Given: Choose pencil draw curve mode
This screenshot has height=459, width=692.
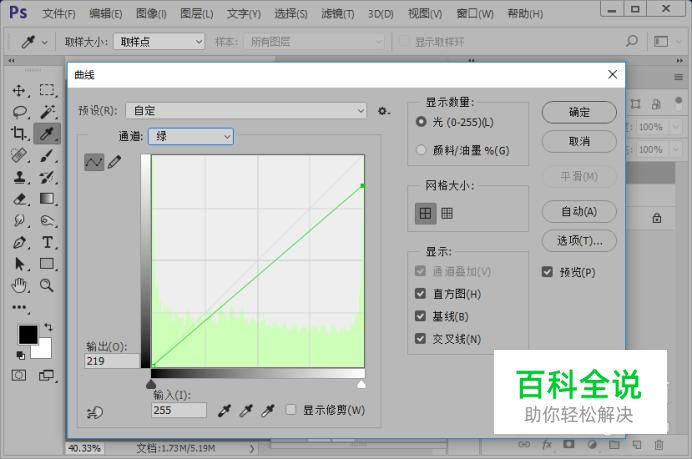Looking at the screenshot, I should tap(115, 162).
